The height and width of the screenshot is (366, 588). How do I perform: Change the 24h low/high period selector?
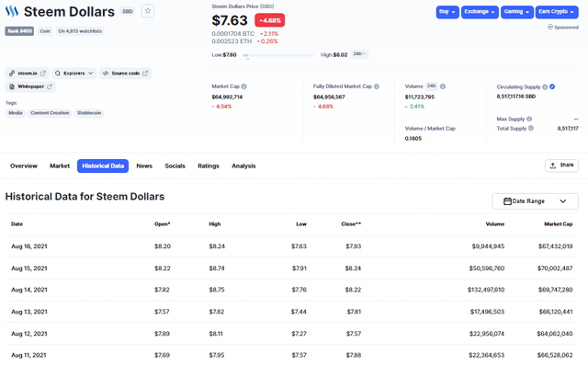click(x=359, y=54)
